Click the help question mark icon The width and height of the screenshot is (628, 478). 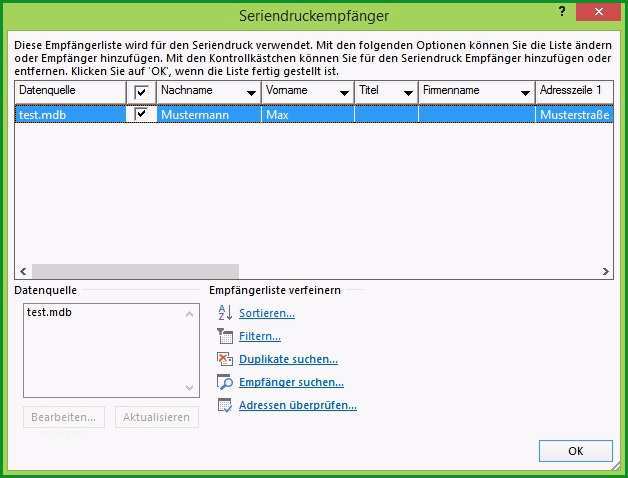click(562, 11)
